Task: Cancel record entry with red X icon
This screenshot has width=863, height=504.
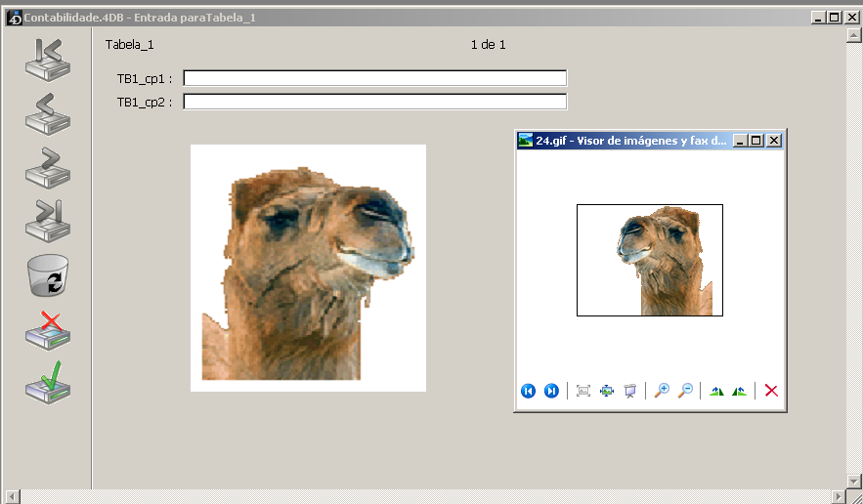Action: (x=47, y=330)
